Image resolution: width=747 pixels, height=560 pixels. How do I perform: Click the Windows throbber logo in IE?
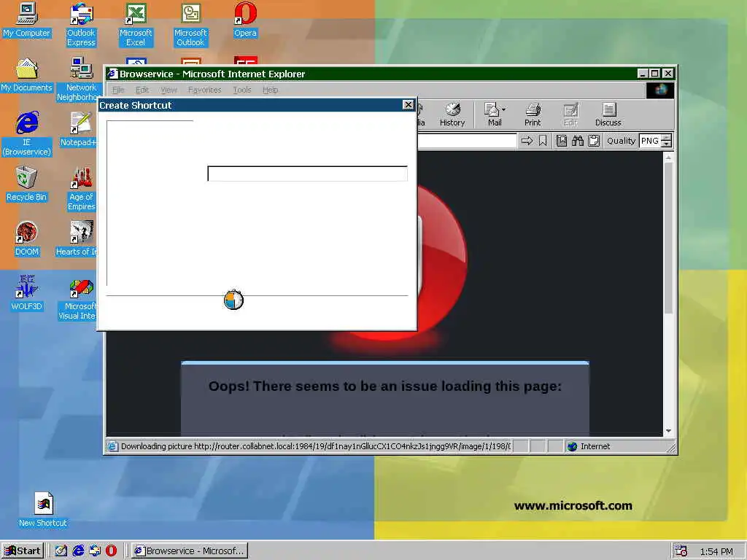click(x=660, y=90)
